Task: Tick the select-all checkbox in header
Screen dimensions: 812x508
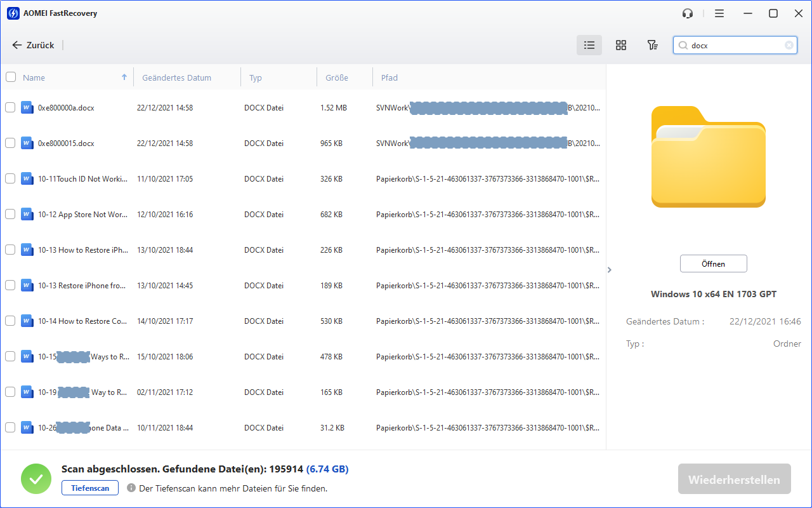Action: click(11, 77)
